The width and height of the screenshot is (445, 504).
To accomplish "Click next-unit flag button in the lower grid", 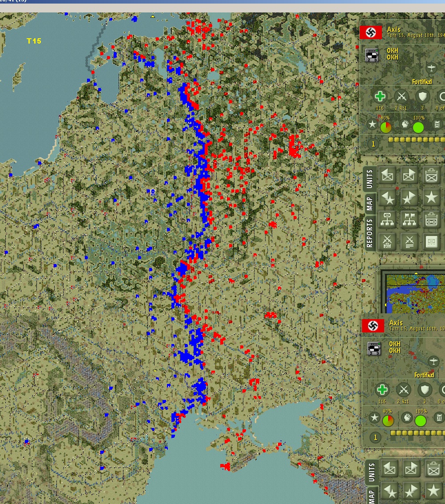I will [x=411, y=468].
